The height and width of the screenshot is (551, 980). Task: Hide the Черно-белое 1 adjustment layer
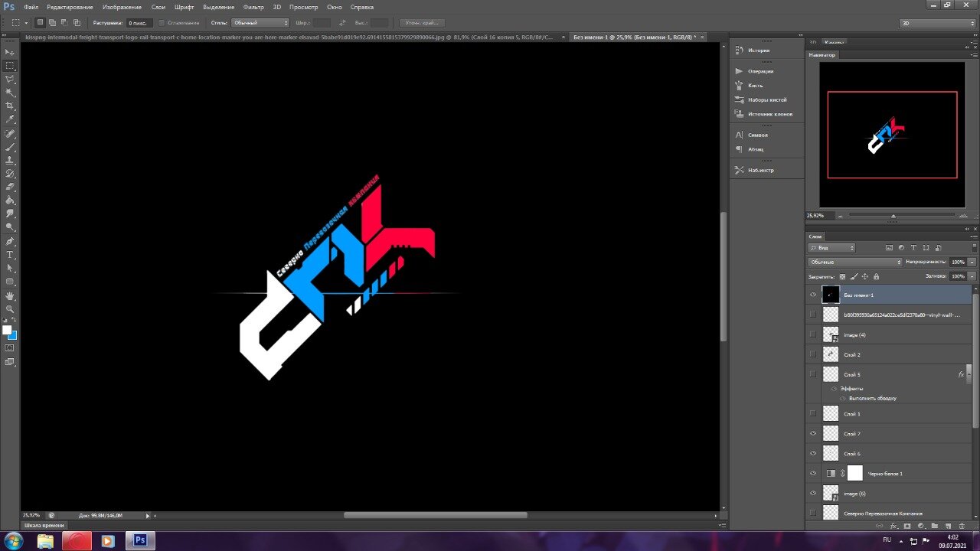(x=813, y=474)
